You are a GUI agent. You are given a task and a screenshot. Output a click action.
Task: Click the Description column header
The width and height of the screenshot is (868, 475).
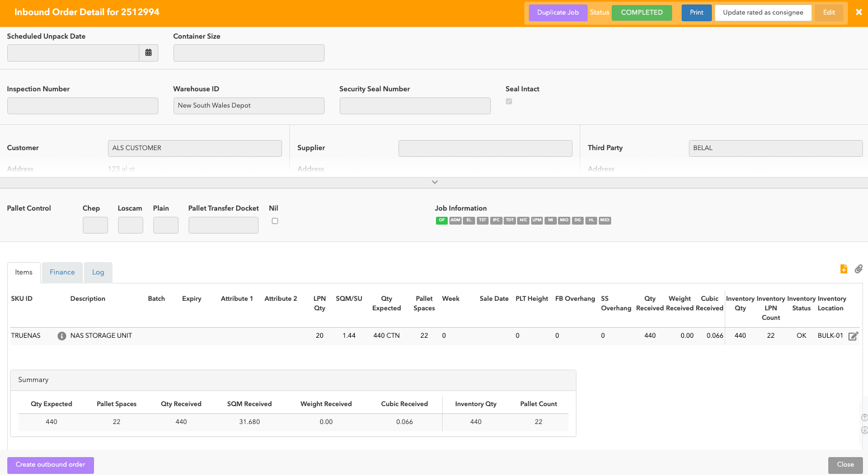click(88, 299)
